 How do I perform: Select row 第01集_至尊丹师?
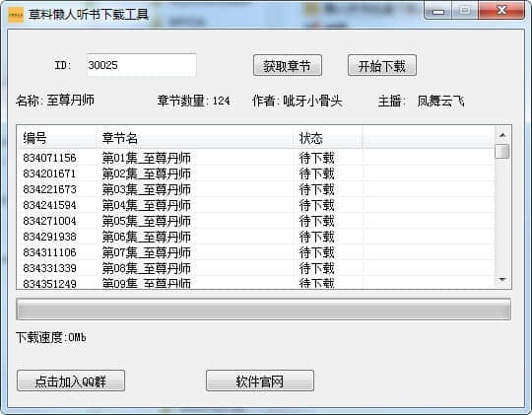click(255, 158)
